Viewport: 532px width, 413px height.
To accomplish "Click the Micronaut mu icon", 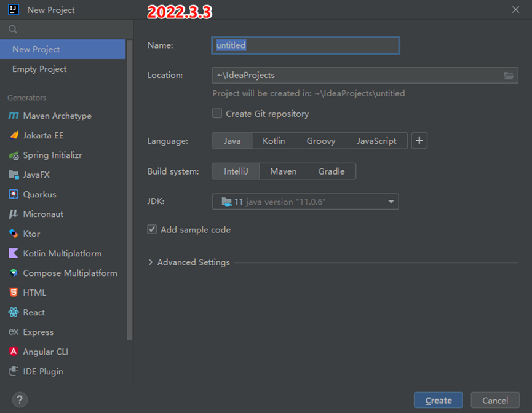I will [14, 214].
